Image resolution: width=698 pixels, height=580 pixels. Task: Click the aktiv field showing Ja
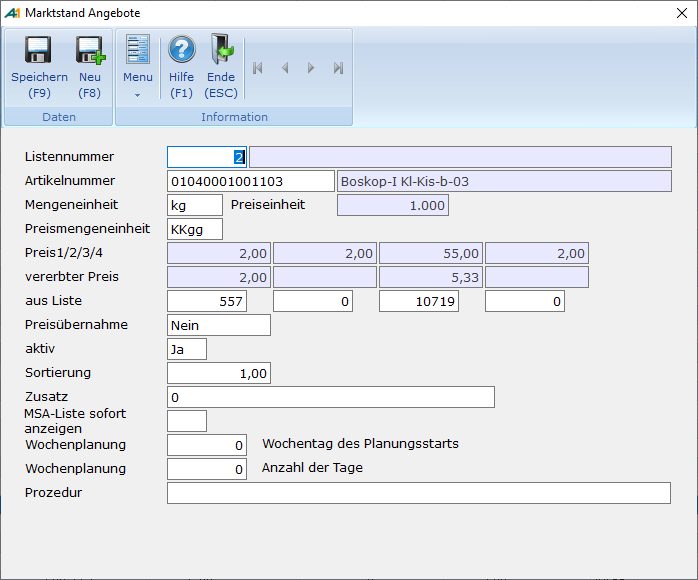tap(187, 349)
